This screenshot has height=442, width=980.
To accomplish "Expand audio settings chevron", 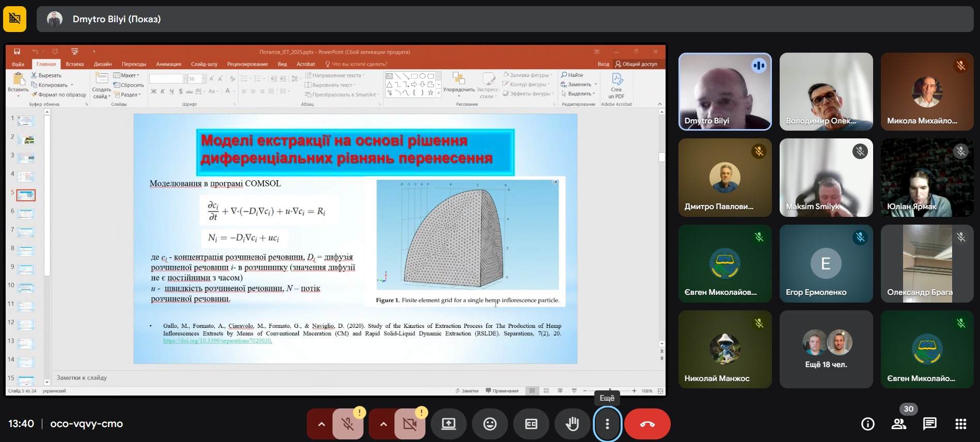I will tap(321, 424).
